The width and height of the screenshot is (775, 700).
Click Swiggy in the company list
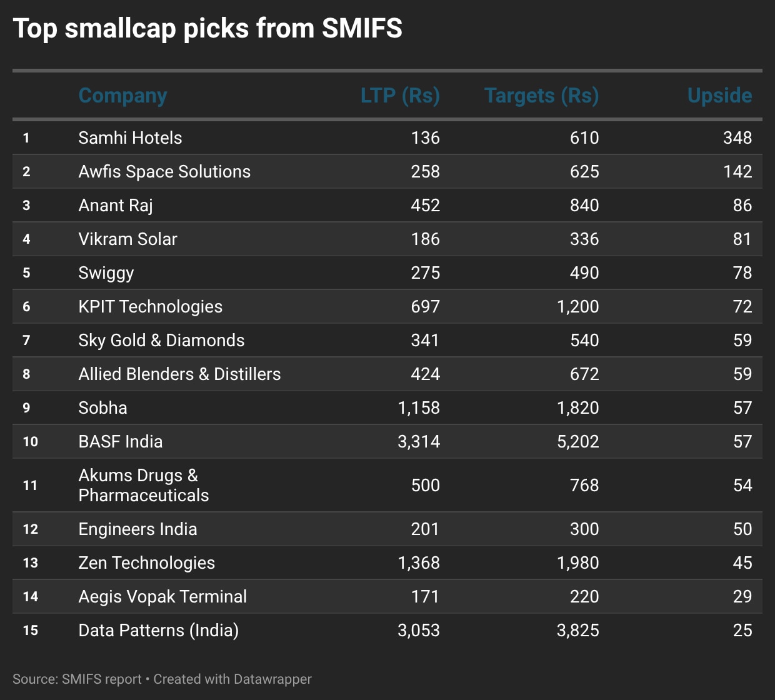pyautogui.click(x=106, y=273)
